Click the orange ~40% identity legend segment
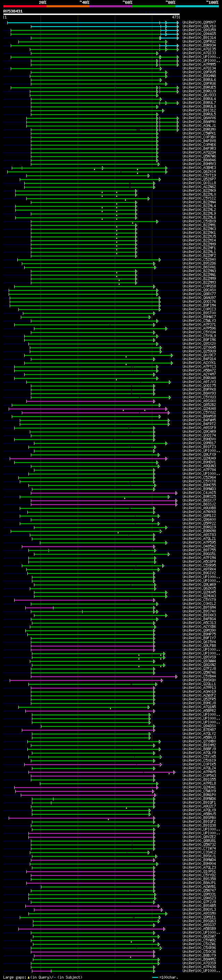 [68, 6]
